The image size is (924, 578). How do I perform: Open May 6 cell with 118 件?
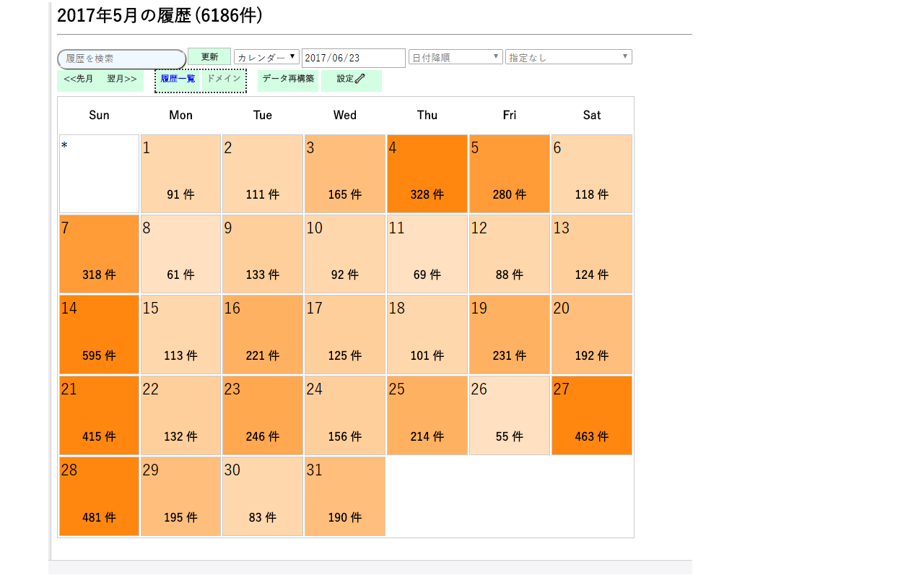592,173
